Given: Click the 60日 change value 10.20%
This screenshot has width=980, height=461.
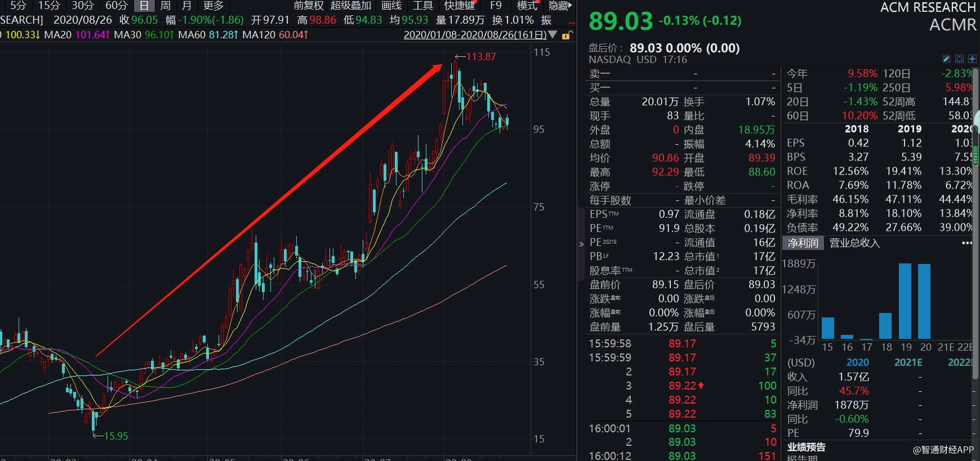Looking at the screenshot, I should [x=859, y=116].
